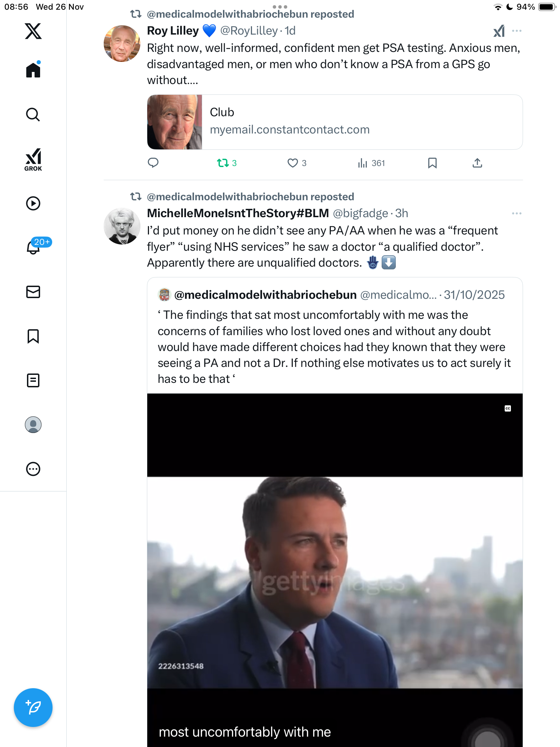Open the Grok sidebar icon
Screen dimensions: 560x747
point(33,159)
